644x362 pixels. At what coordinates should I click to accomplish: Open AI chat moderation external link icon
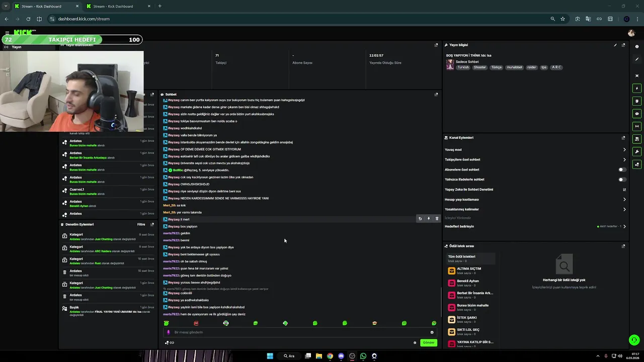[624, 190]
